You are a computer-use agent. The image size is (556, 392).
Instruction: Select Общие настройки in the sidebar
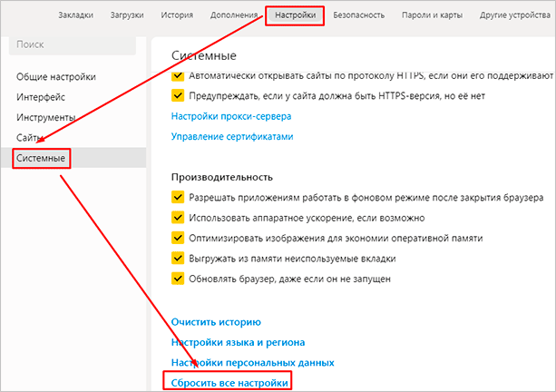pyautogui.click(x=56, y=77)
